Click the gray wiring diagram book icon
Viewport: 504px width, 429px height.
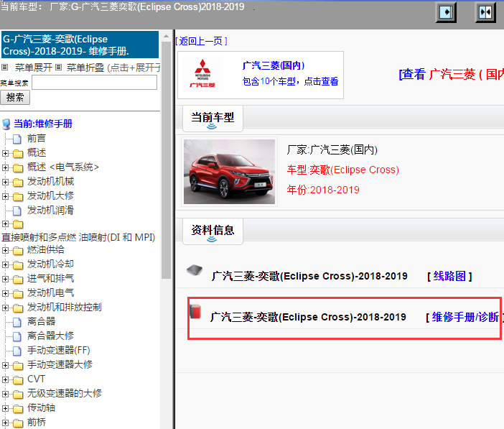(x=195, y=270)
